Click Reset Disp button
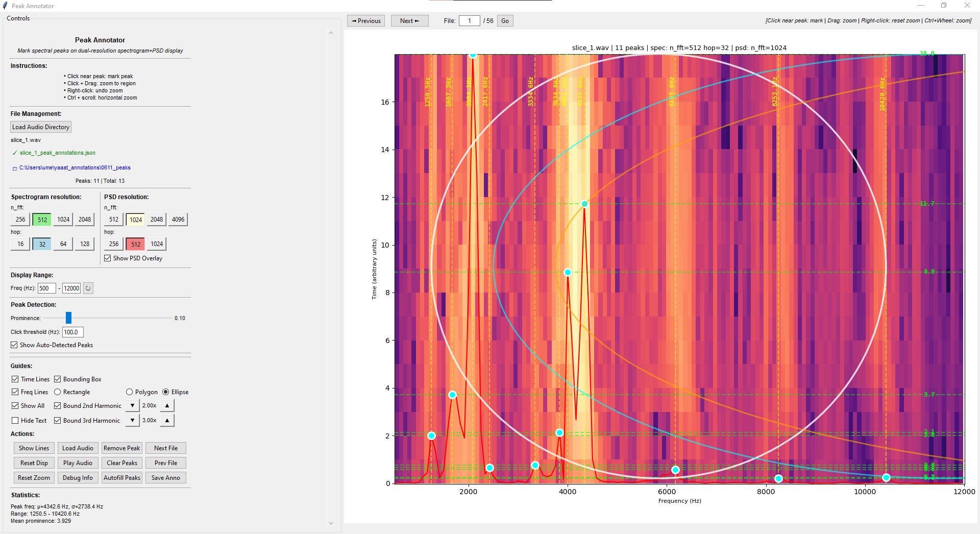The image size is (980, 534). click(x=34, y=463)
